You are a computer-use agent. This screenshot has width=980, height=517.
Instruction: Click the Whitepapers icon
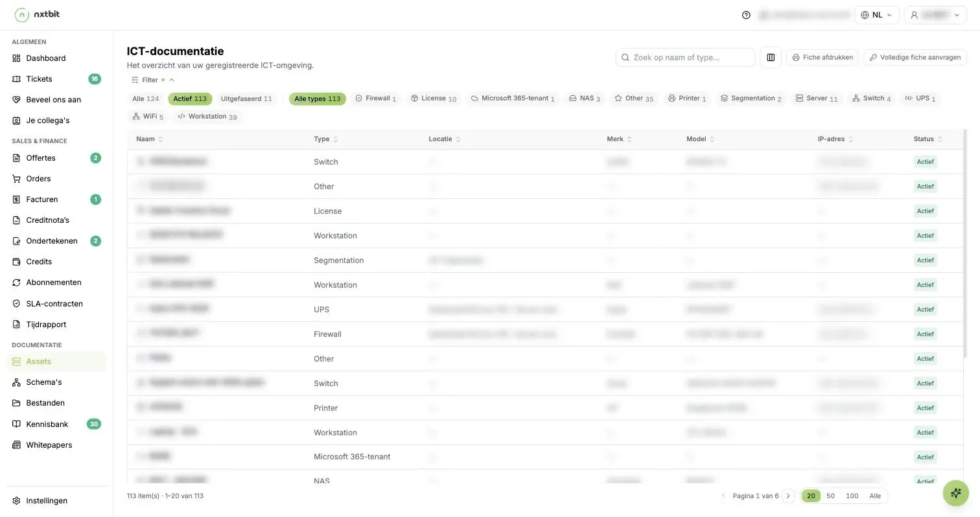pyautogui.click(x=17, y=445)
